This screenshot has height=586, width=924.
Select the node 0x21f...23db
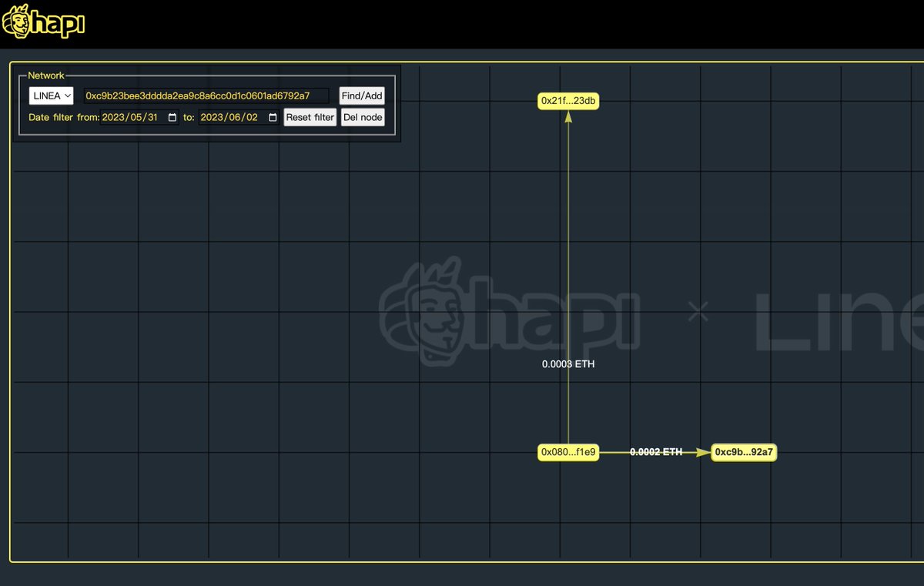tap(568, 101)
